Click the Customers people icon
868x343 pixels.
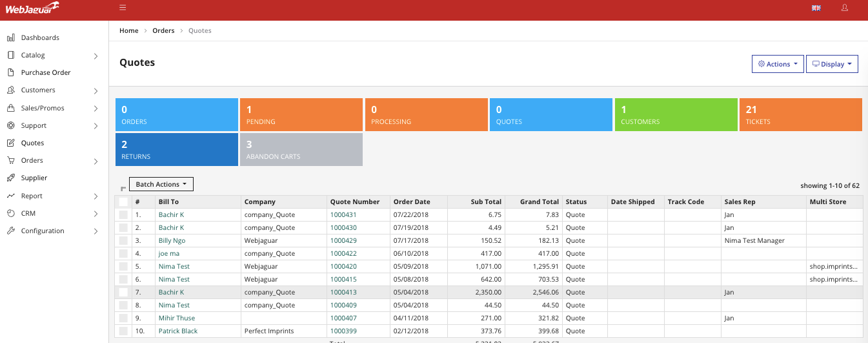[x=10, y=90]
